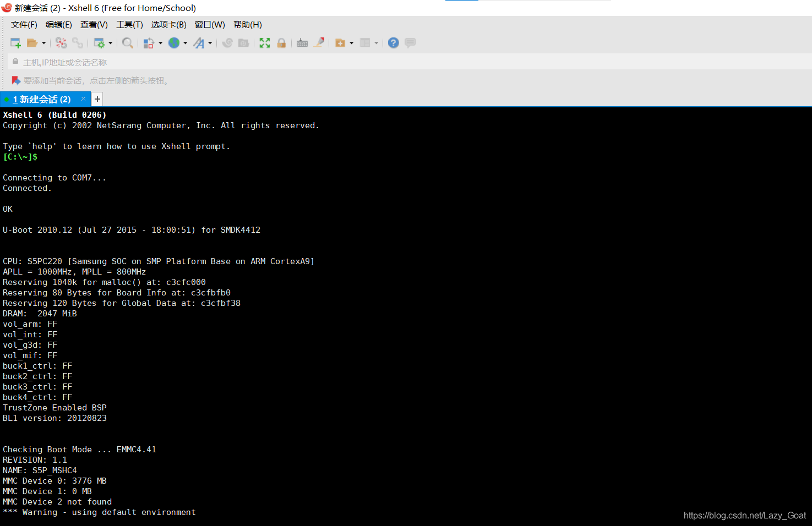Click the add-current-session arrow flag icon
Viewport: 812px width, 526px height.
[16, 81]
